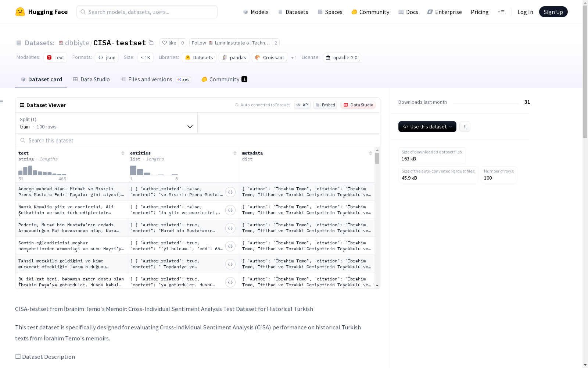Open the Use this dataset dropdown
This screenshot has width=588, height=368.
pos(427,127)
